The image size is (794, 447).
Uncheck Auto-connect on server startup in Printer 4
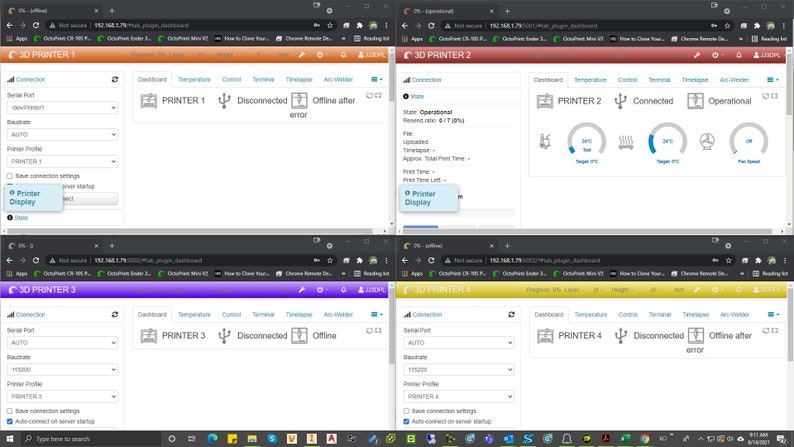coord(406,421)
